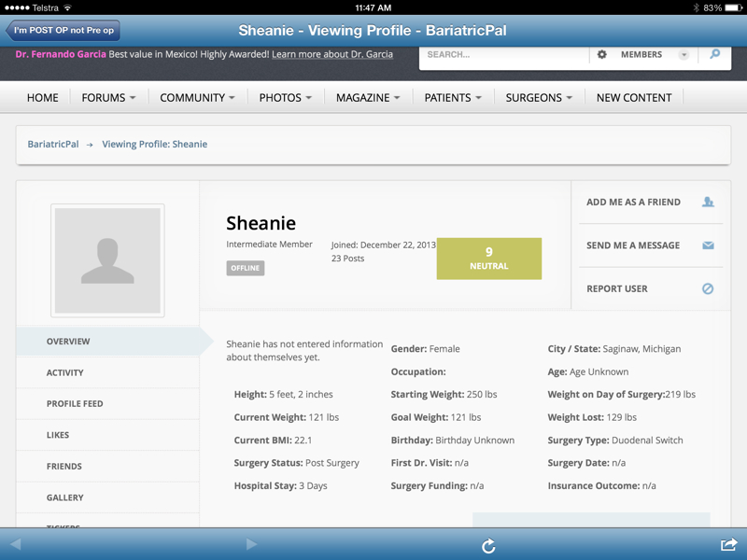Go forward with the right arrow icon

251,544
